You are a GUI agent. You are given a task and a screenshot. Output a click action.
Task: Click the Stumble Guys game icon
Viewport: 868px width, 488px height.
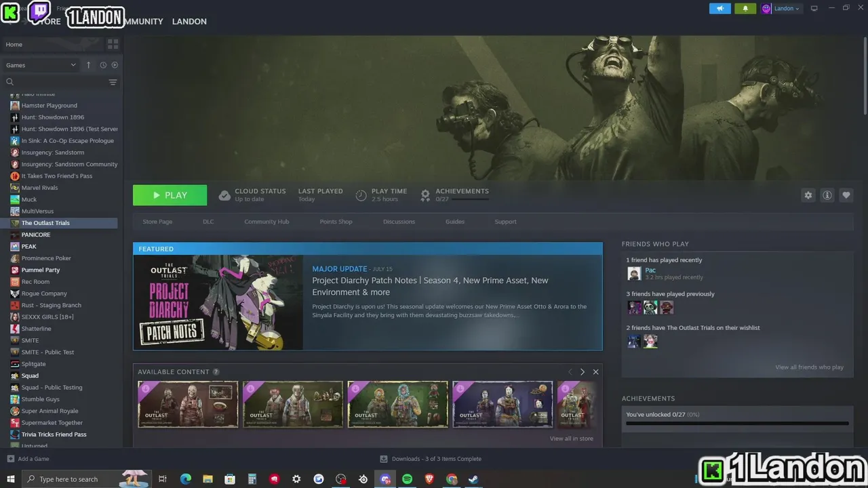[x=15, y=399]
